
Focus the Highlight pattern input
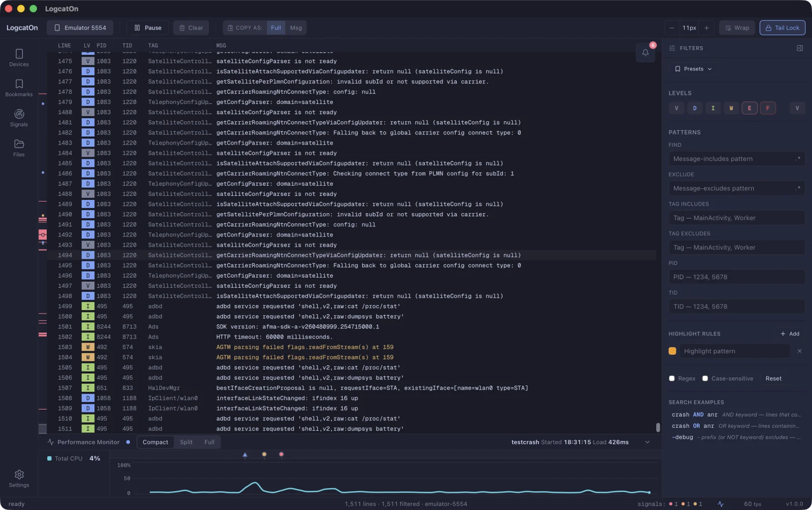point(734,351)
